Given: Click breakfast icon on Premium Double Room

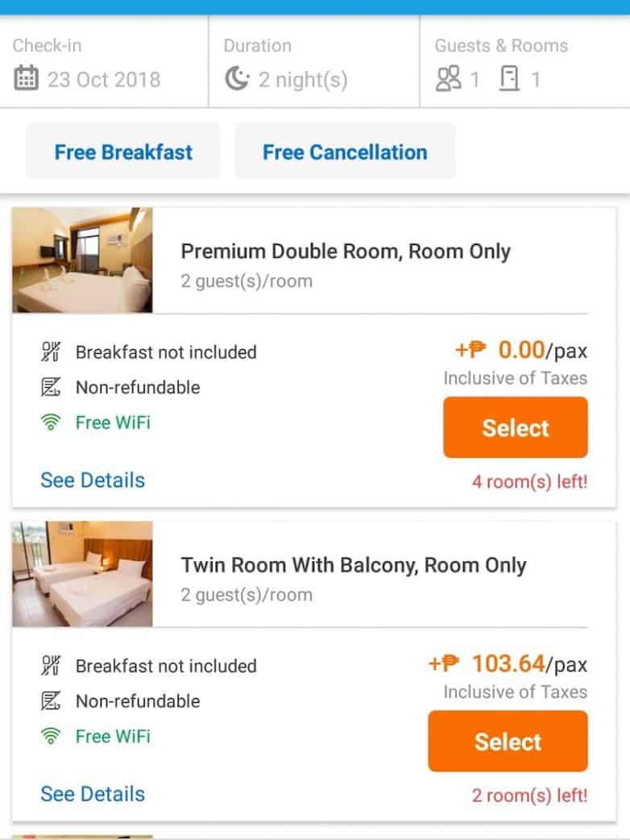Looking at the screenshot, I should pyautogui.click(x=51, y=352).
